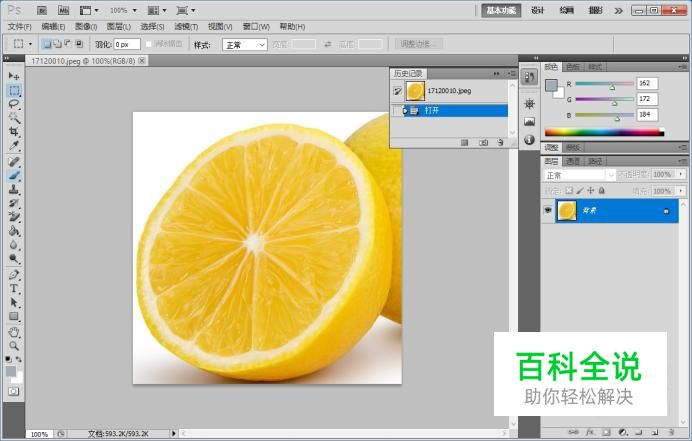Open the layer fill slider arrow
The height and width of the screenshot is (441, 692).
[x=681, y=191]
